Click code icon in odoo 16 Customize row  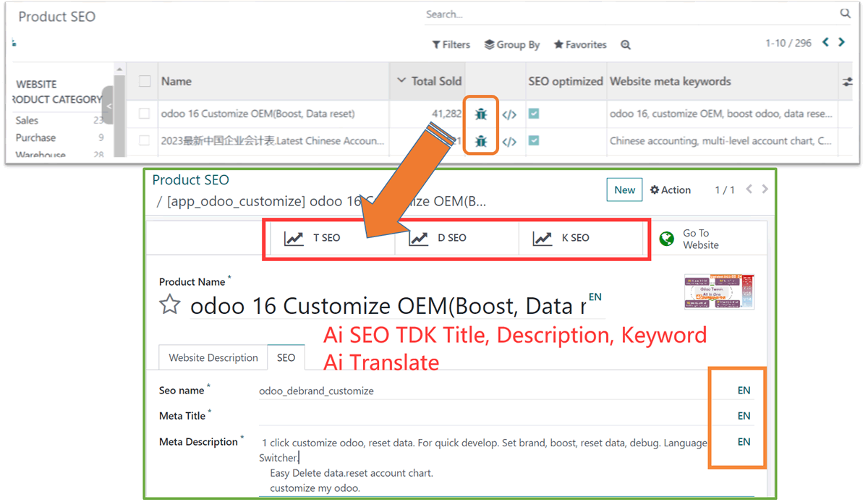point(509,114)
